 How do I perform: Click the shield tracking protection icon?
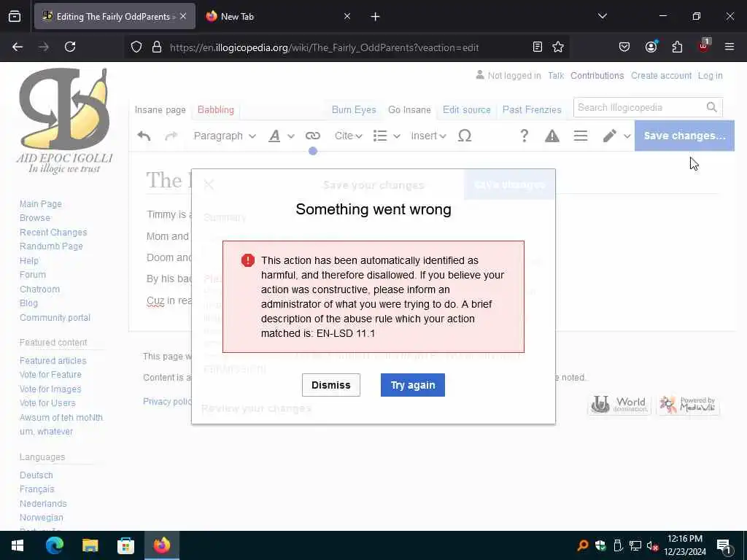[x=136, y=47]
